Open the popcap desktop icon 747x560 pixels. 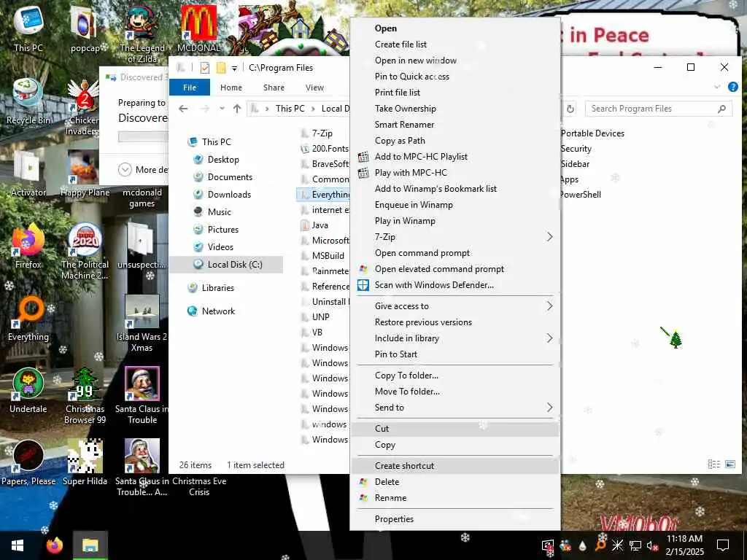85,28
